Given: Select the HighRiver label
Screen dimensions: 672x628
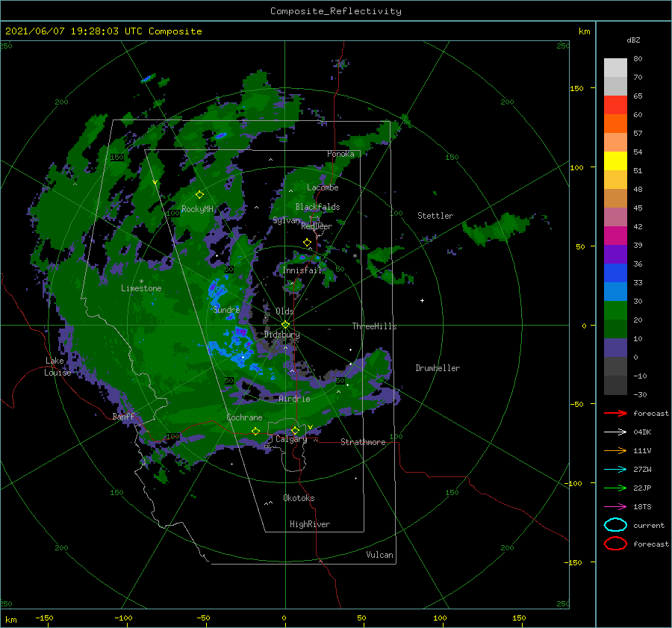Looking at the screenshot, I should (x=310, y=524).
